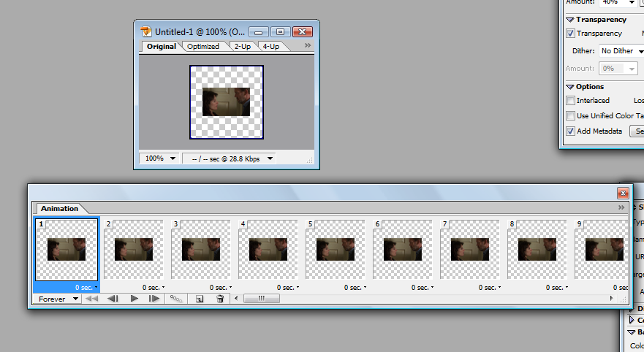Select animation frame 2 thumbnail
Screen dimensions: 644x352
(x=134, y=250)
